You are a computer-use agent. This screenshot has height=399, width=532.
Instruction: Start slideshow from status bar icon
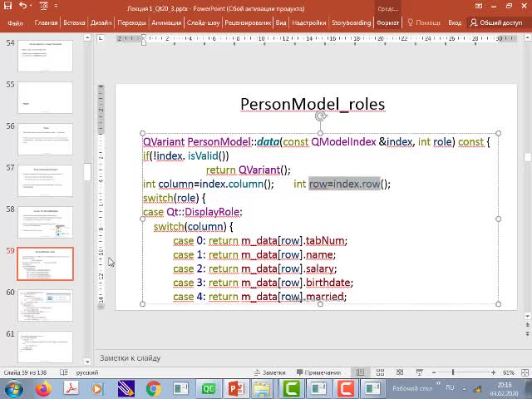click(x=419, y=372)
